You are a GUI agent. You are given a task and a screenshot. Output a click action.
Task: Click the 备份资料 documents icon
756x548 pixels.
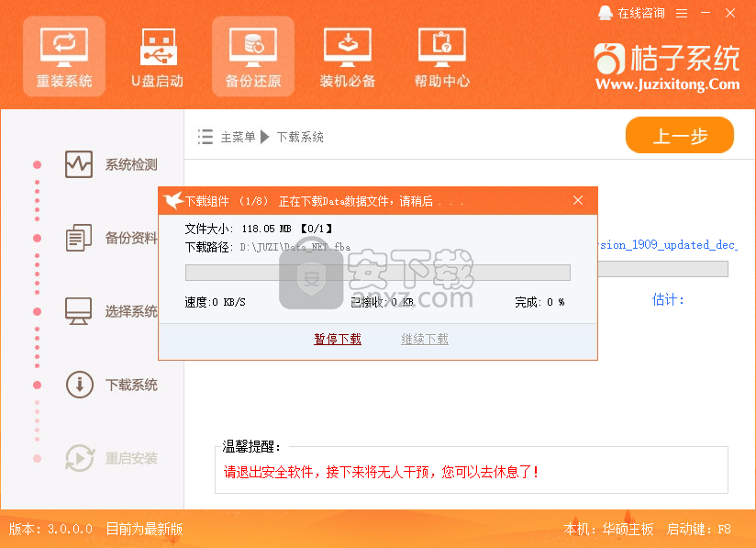point(79,238)
